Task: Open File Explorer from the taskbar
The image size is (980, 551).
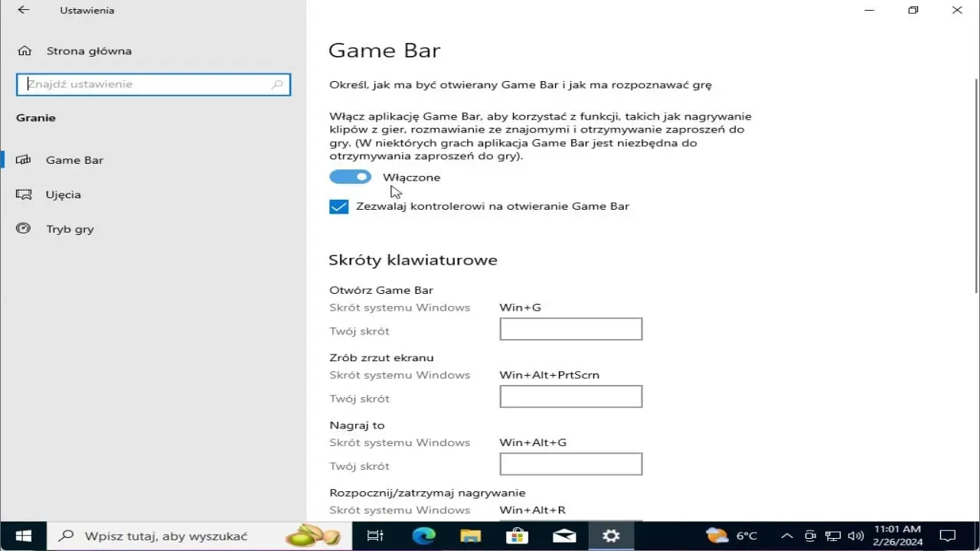Action: 469,536
